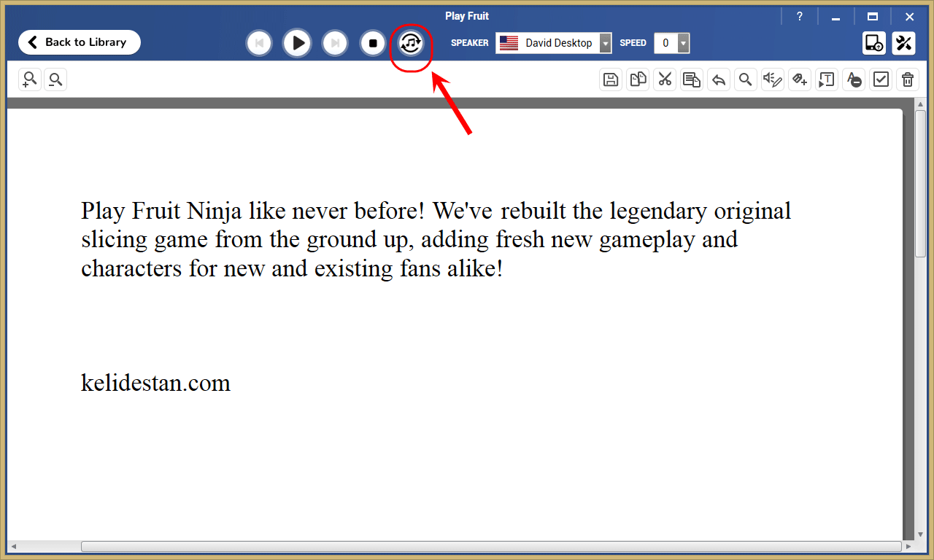This screenshot has width=934, height=560.
Task: Click the Back to Library button
Action: click(80, 42)
